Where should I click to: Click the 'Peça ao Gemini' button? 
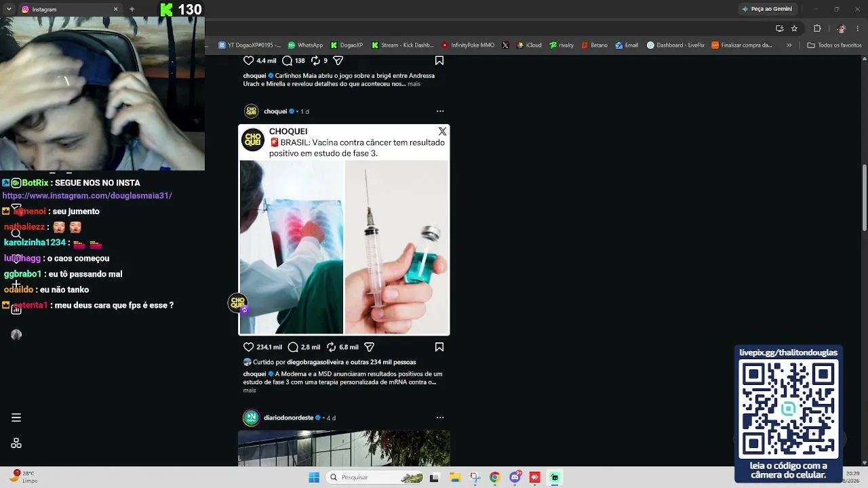pyautogui.click(x=767, y=9)
